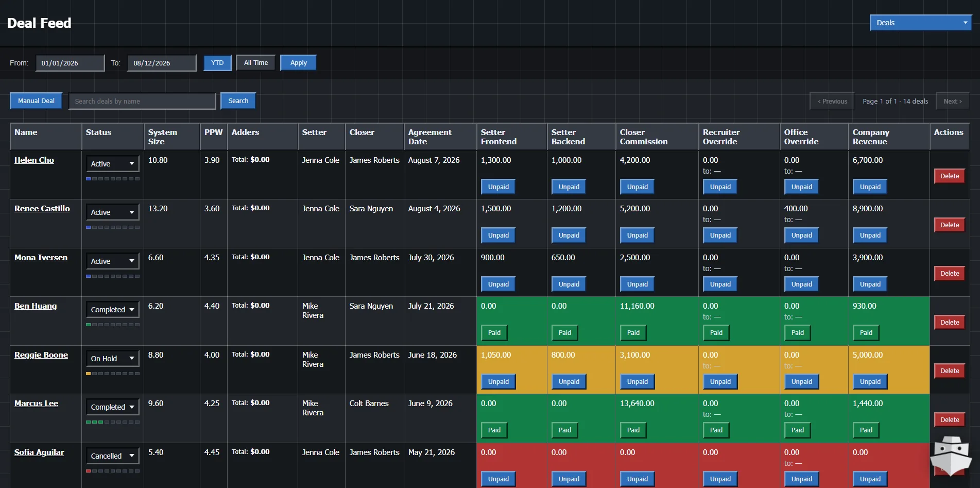Toggle Marcus Lee Office Override Paid status
Screen dimensions: 980x488
tap(798, 430)
